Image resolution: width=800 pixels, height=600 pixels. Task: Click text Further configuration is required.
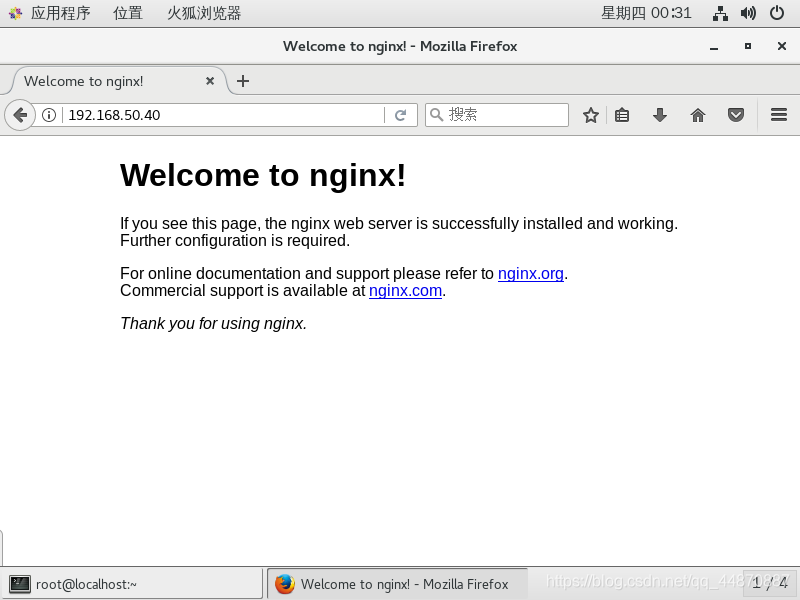[235, 240]
